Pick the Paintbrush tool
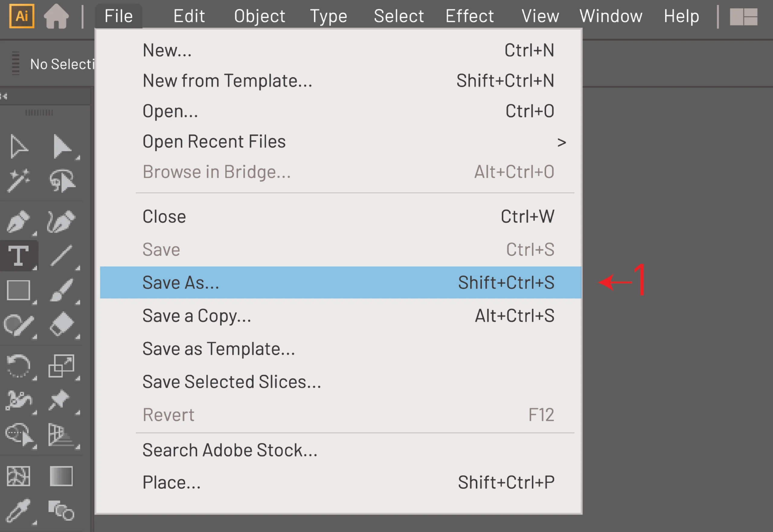The width and height of the screenshot is (773, 532). pyautogui.click(x=61, y=290)
